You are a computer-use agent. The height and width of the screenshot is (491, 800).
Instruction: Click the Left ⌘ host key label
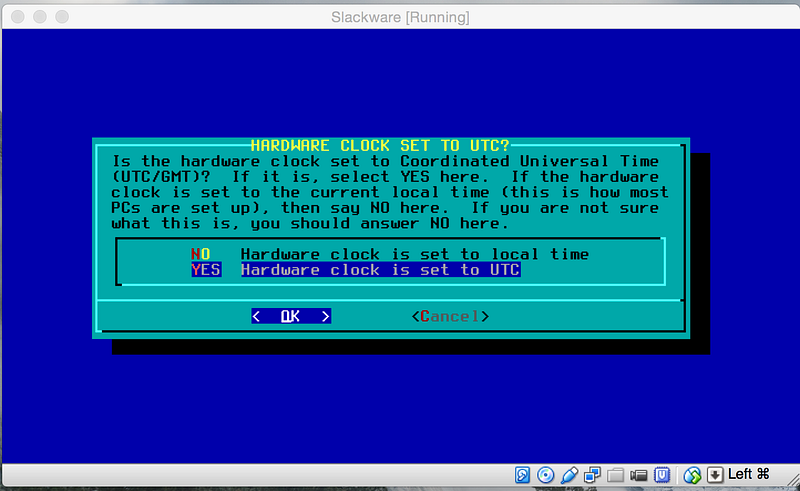[x=748, y=474]
